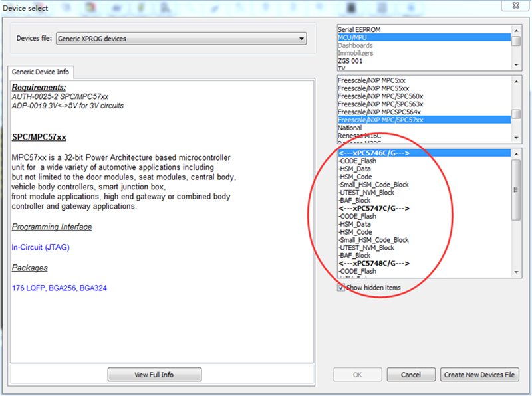This screenshot has width=532, height=396.
Task: Click Create New Devices File button
Action: (x=479, y=375)
